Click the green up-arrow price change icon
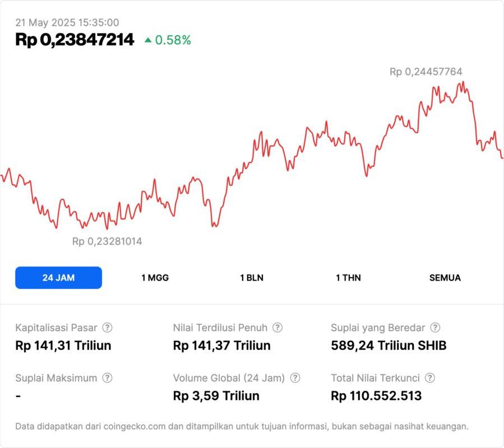Screen dimensions: 504x448 (148, 40)
